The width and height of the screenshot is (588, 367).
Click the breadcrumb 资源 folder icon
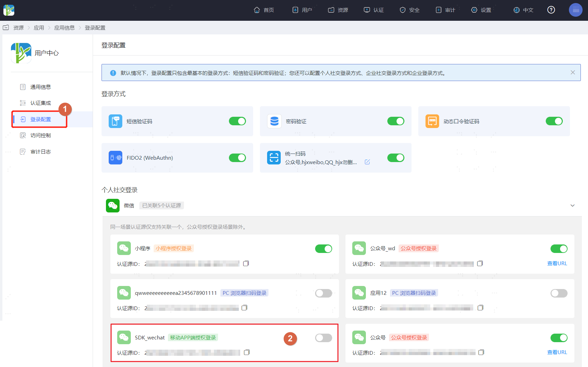coord(6,28)
